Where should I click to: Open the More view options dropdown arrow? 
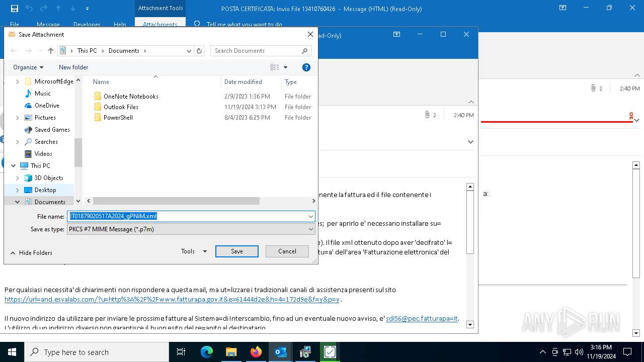(x=285, y=67)
